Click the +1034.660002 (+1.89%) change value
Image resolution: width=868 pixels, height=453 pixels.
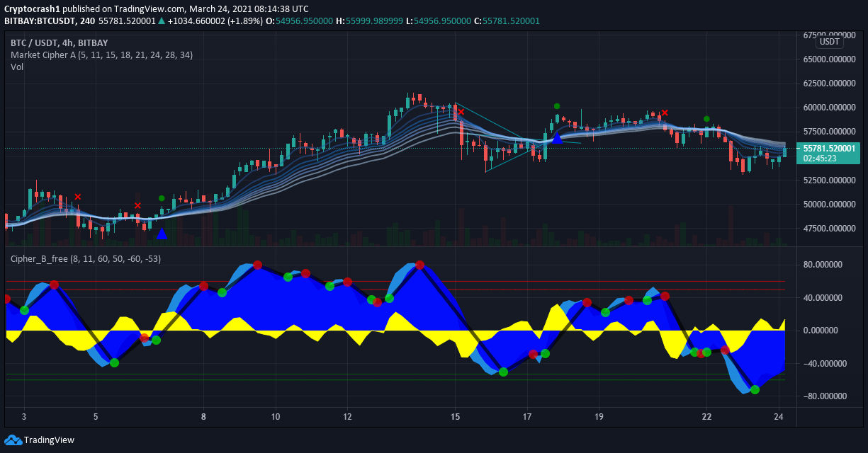click(215, 21)
